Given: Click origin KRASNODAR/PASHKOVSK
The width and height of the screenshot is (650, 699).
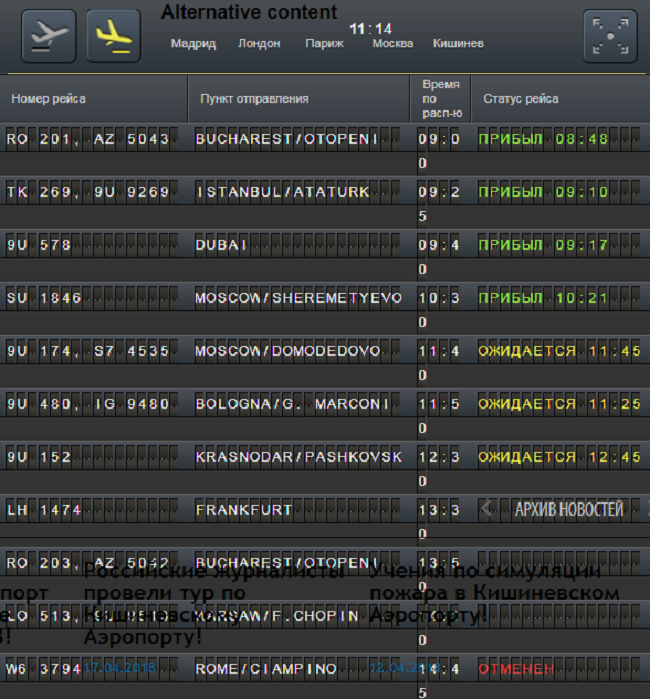Looking at the screenshot, I should [x=298, y=457].
